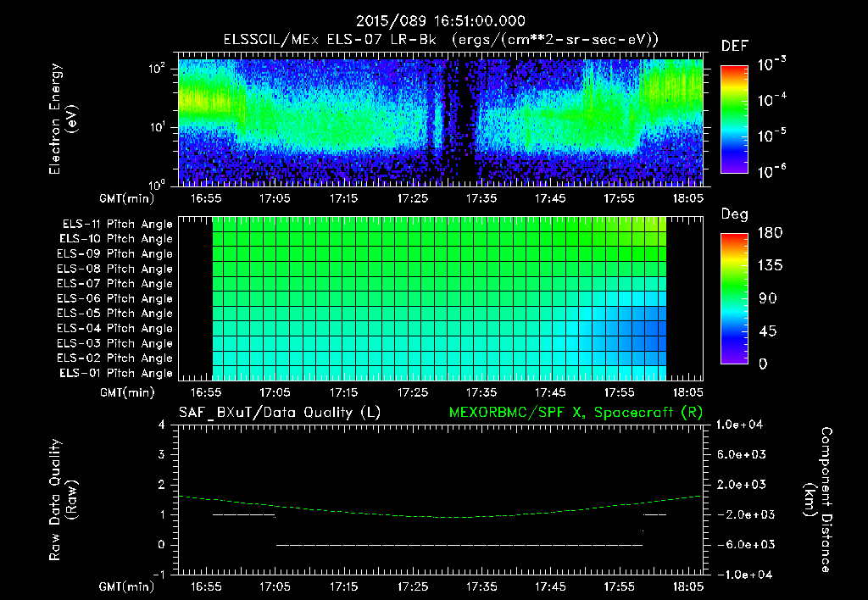
Task: Click the Electron Energy axis label
Action: [x=63, y=119]
